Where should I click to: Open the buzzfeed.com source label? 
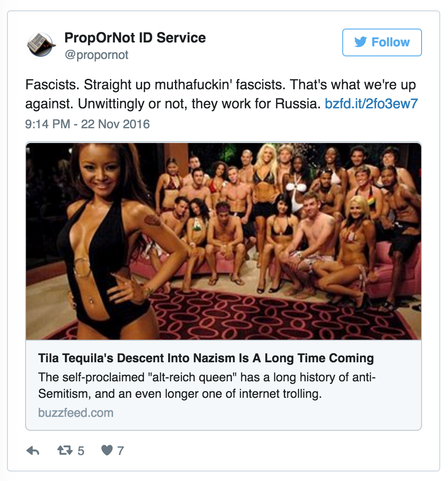[76, 413]
